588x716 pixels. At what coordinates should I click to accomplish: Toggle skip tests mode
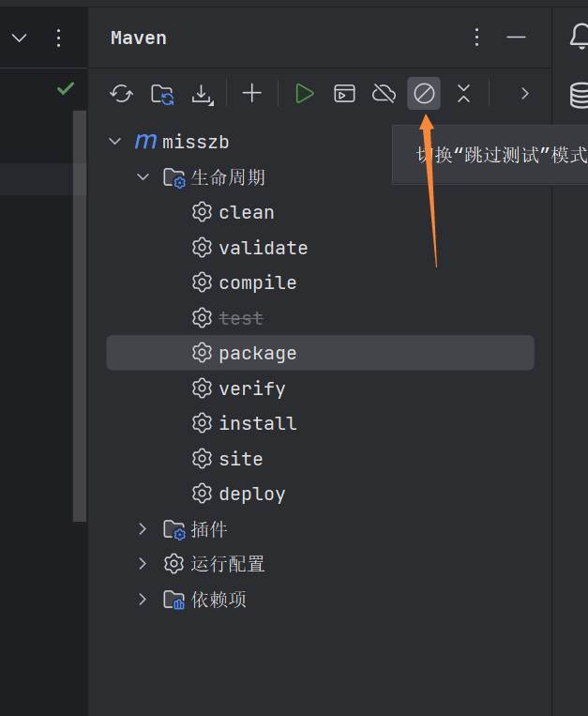[424, 94]
